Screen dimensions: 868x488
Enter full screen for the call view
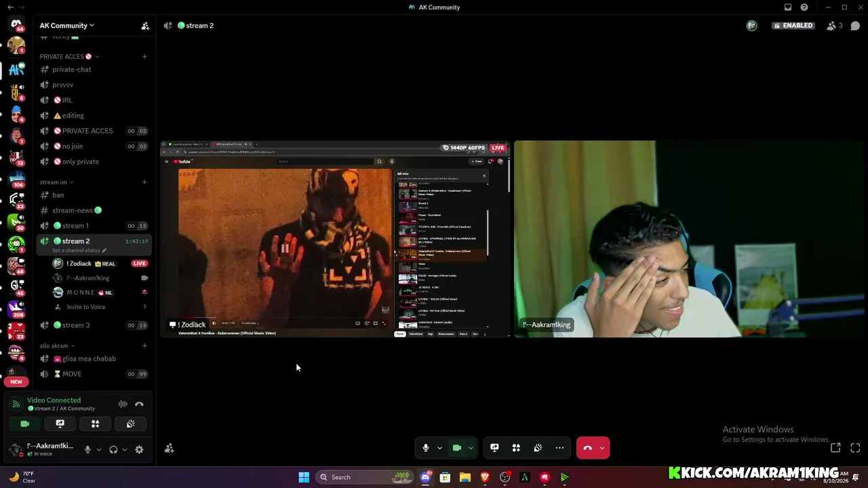tap(855, 448)
